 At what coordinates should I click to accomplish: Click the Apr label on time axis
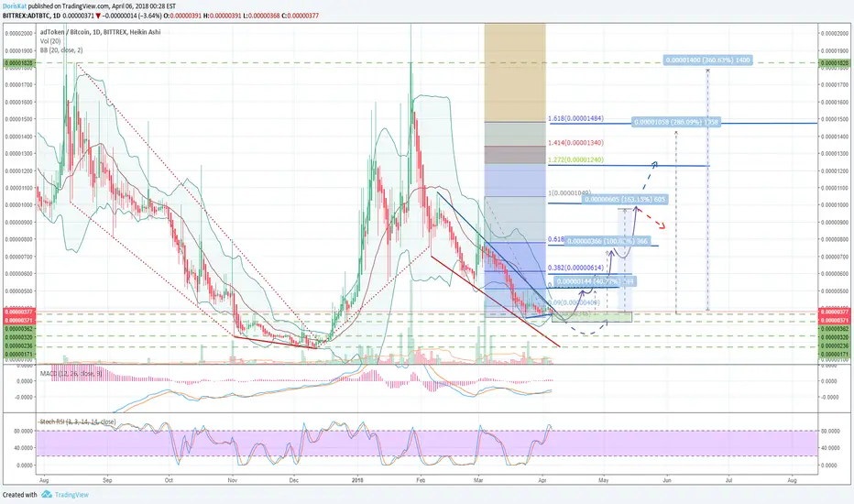coord(542,480)
